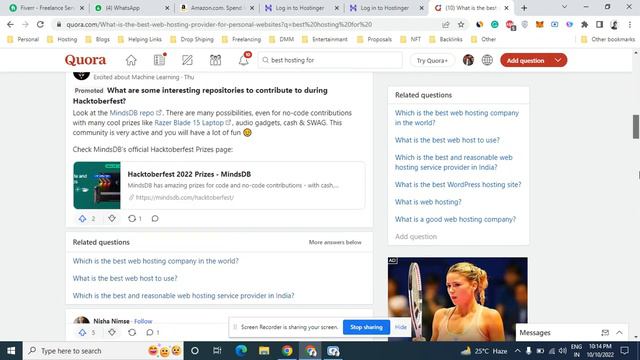
Task: Click the address bar URL
Action: pyautogui.click(x=219, y=24)
